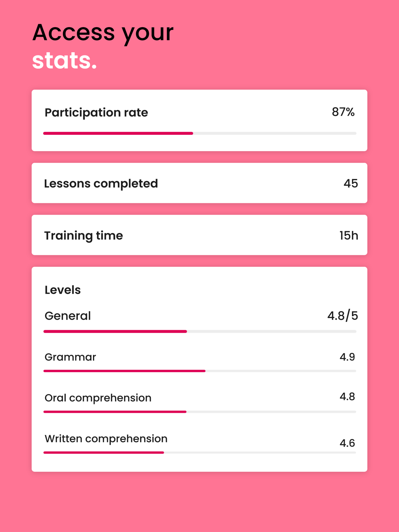Viewport: 399px width, 532px height.
Task: Click the 45 lessons completed value
Action: pos(351,183)
